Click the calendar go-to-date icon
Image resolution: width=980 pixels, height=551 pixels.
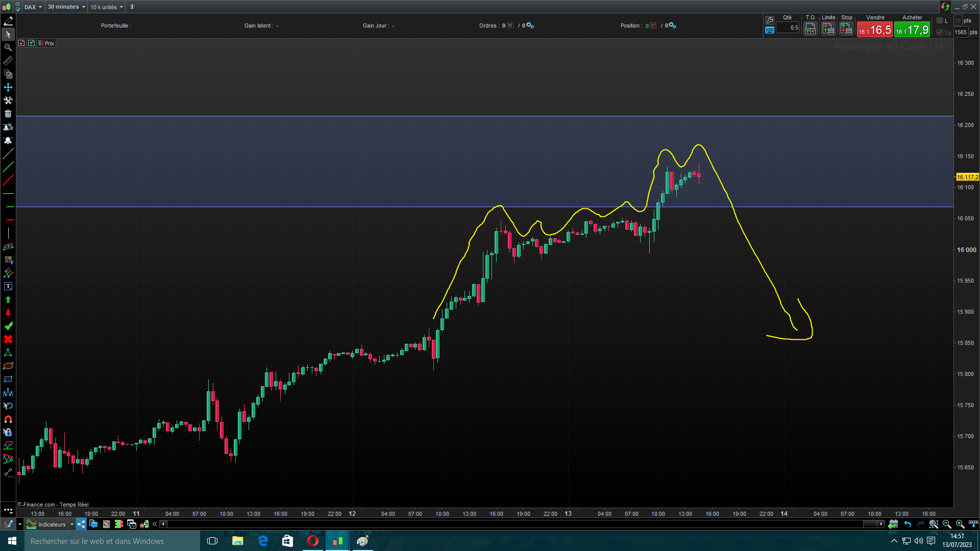point(893,524)
